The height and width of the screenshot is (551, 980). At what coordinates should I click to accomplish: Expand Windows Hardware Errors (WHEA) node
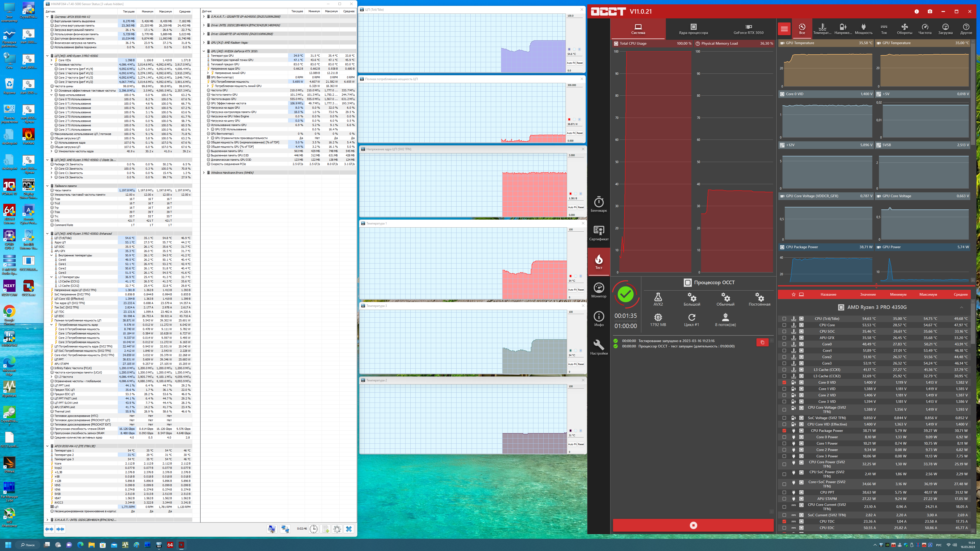(x=204, y=173)
